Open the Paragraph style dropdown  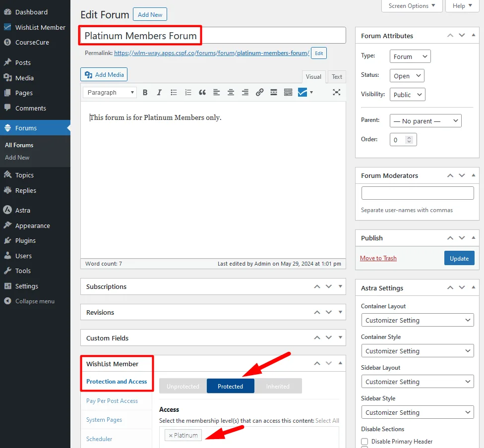(x=109, y=92)
